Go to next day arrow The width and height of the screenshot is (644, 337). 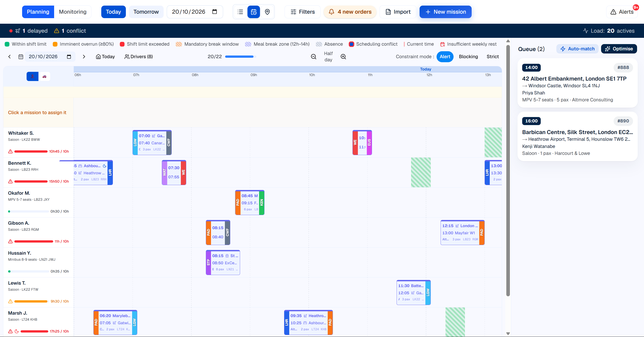pyautogui.click(x=84, y=57)
